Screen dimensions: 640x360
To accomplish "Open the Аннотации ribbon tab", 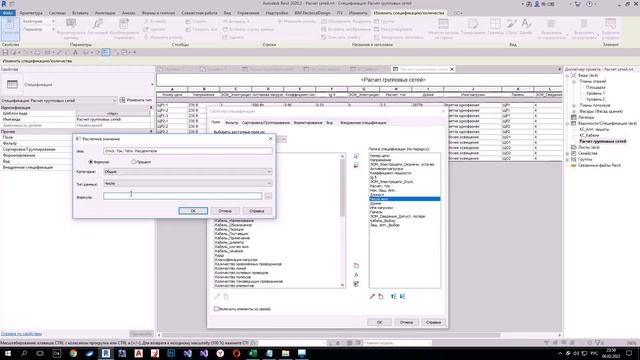I will pyautogui.click(x=105, y=13).
